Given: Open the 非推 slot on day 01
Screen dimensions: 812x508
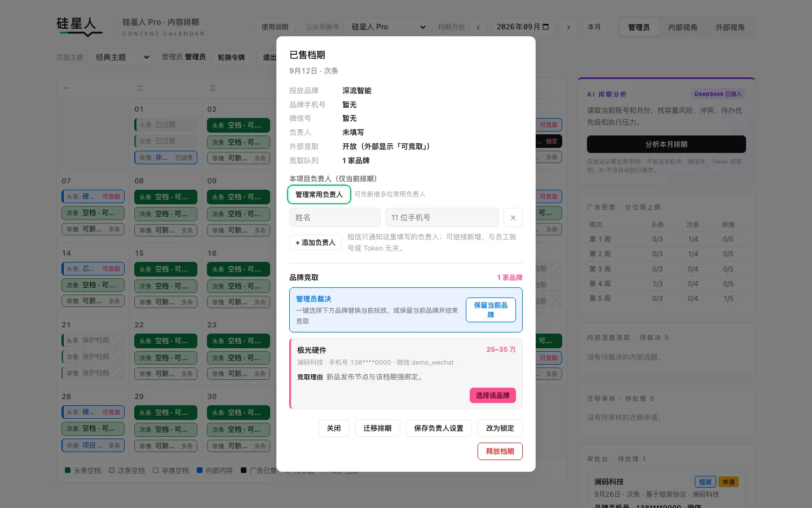Looking at the screenshot, I should point(166,157).
